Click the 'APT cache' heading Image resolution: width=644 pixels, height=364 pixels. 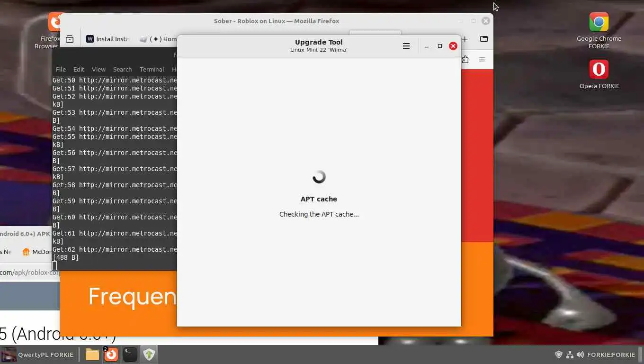(319, 199)
